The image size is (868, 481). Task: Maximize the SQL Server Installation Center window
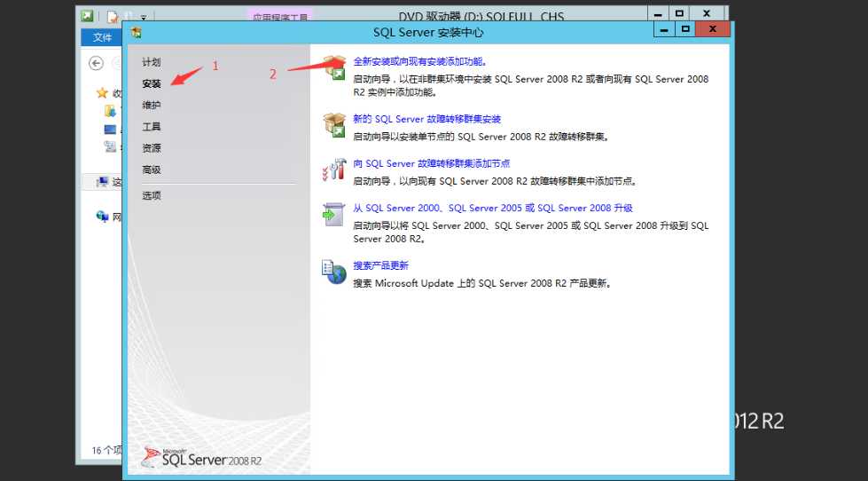point(685,29)
